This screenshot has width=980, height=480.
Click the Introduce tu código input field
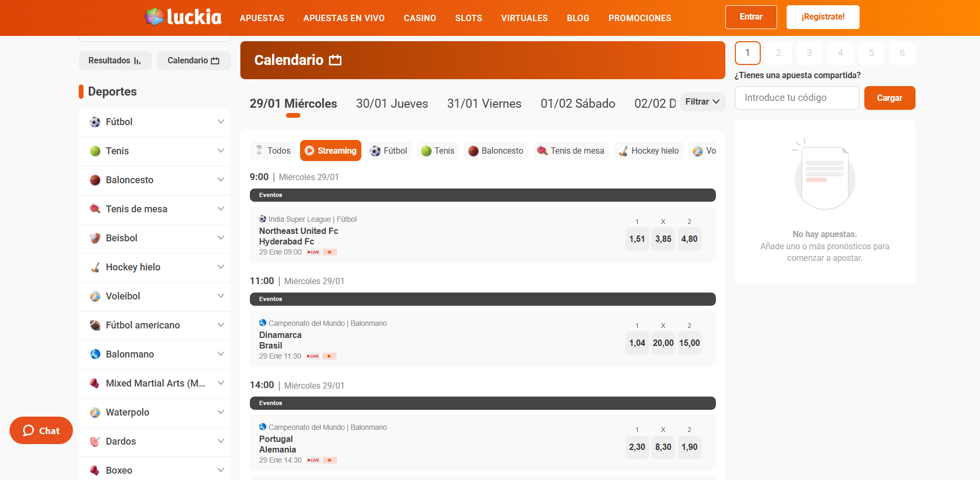tap(797, 98)
